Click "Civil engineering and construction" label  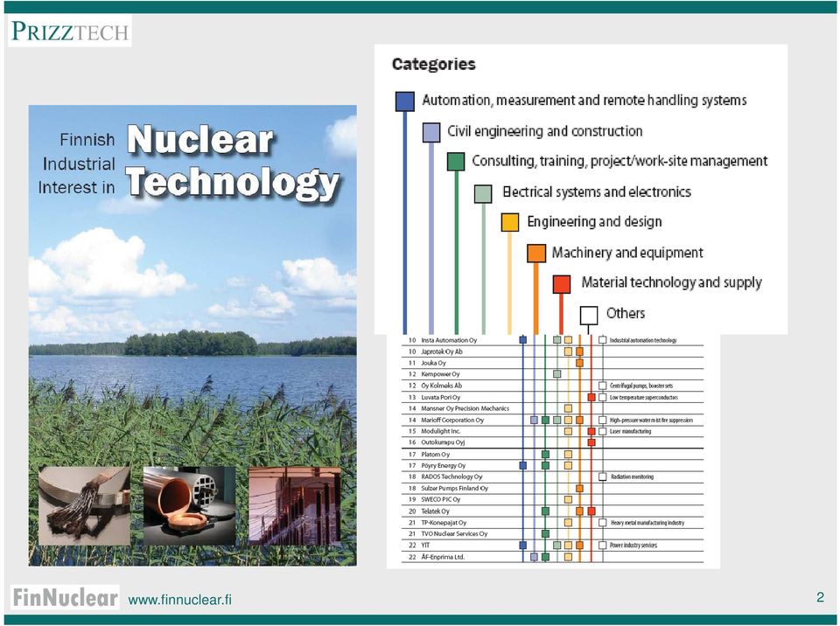point(545,131)
